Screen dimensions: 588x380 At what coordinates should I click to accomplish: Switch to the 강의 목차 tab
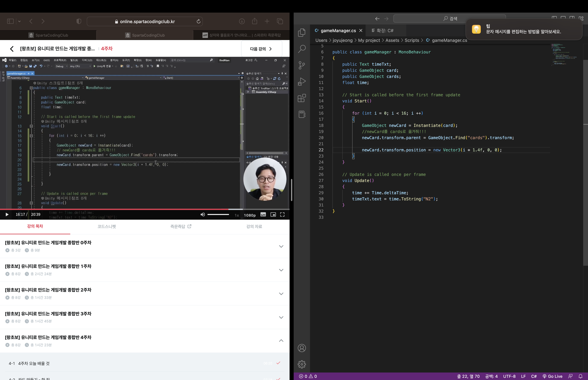[x=35, y=226]
